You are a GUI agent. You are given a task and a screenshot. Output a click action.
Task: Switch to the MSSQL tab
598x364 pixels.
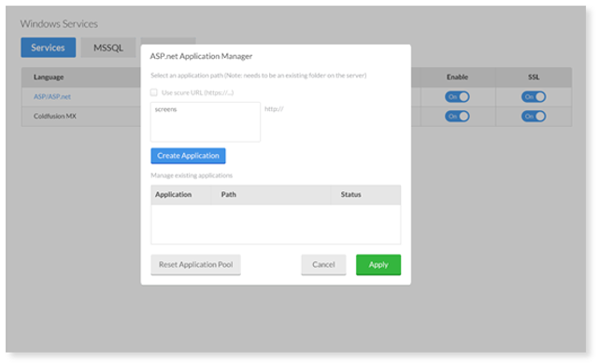108,48
